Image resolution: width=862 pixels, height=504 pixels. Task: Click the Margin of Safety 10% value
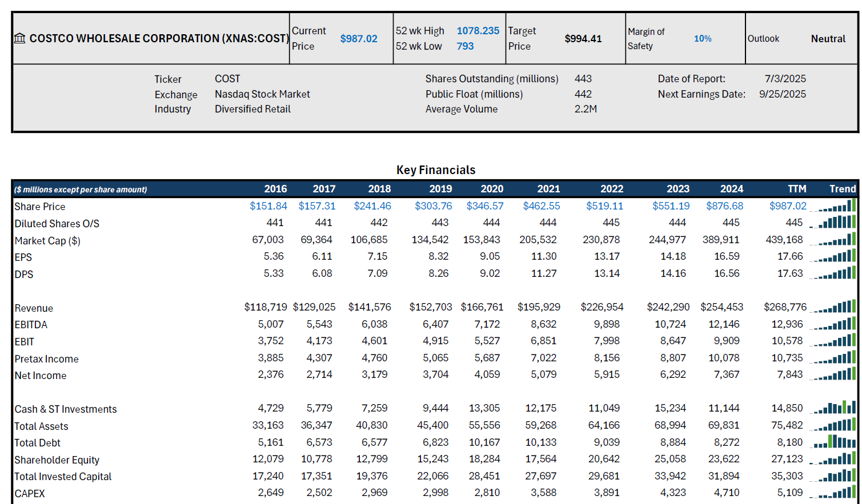[x=703, y=39]
